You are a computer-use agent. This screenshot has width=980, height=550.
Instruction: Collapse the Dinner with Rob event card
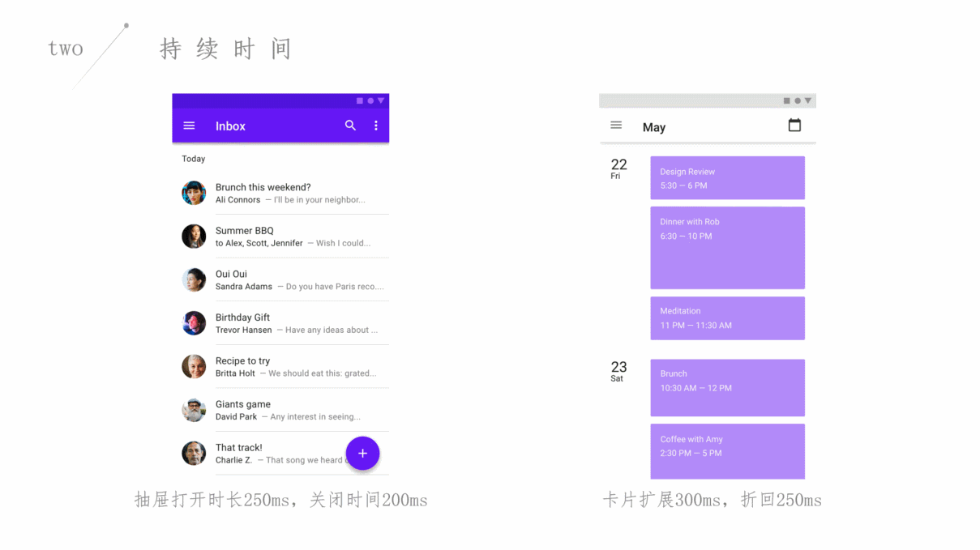[727, 248]
